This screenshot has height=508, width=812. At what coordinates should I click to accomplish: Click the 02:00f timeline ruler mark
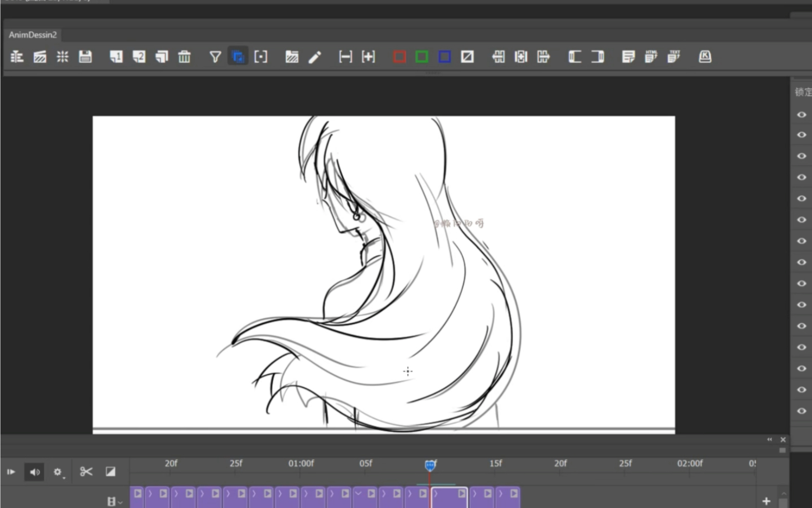point(690,463)
